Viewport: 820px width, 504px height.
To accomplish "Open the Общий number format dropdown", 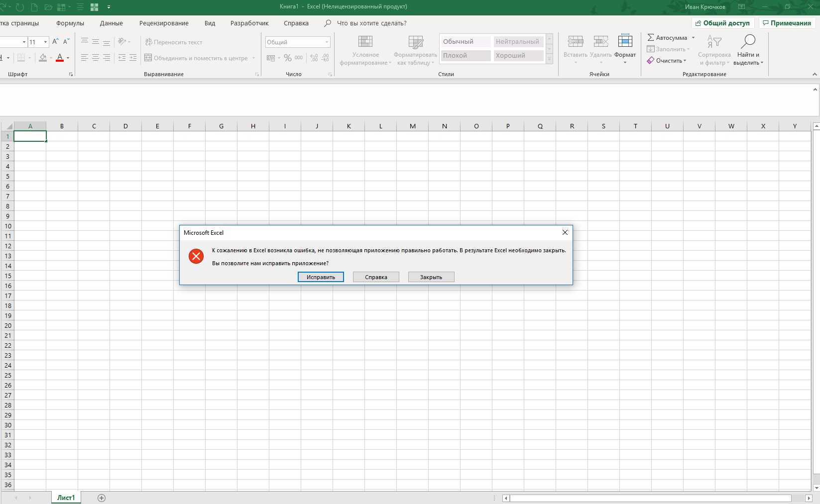I will click(x=327, y=42).
